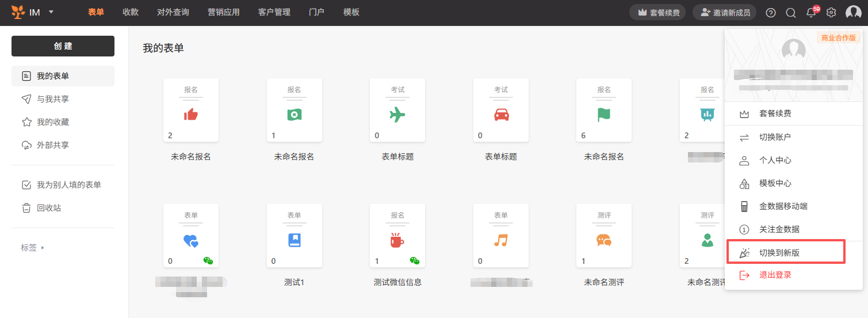868x318 pixels.
Task: Open 回收站 in the sidebar
Action: (49, 208)
